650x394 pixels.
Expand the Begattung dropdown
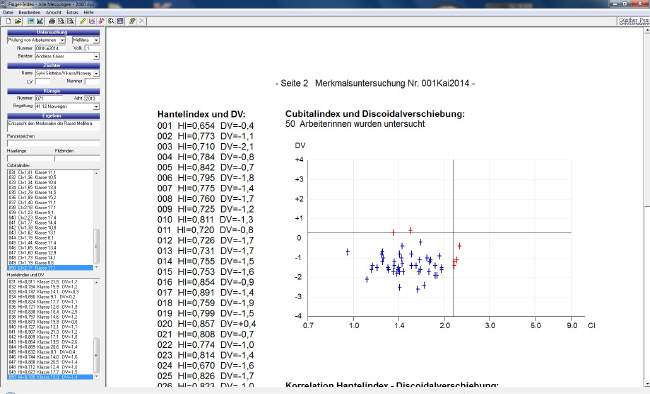coord(96,107)
